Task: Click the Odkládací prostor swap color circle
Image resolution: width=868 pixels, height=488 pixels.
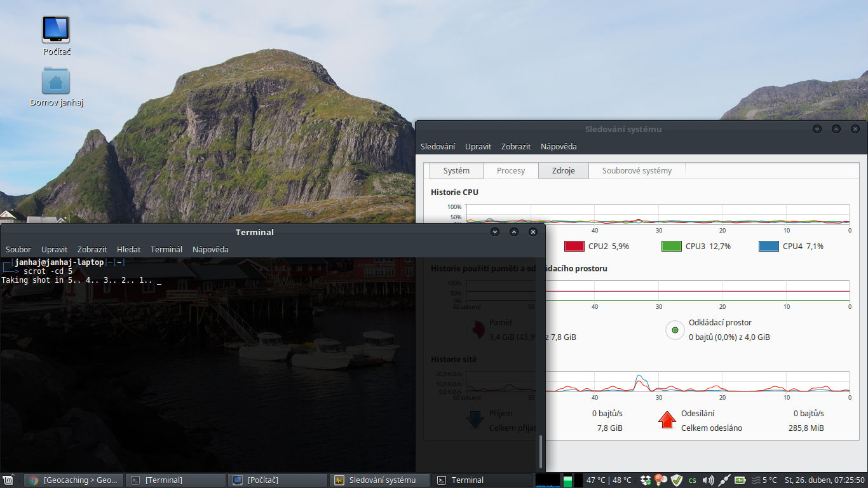Action: (x=675, y=330)
